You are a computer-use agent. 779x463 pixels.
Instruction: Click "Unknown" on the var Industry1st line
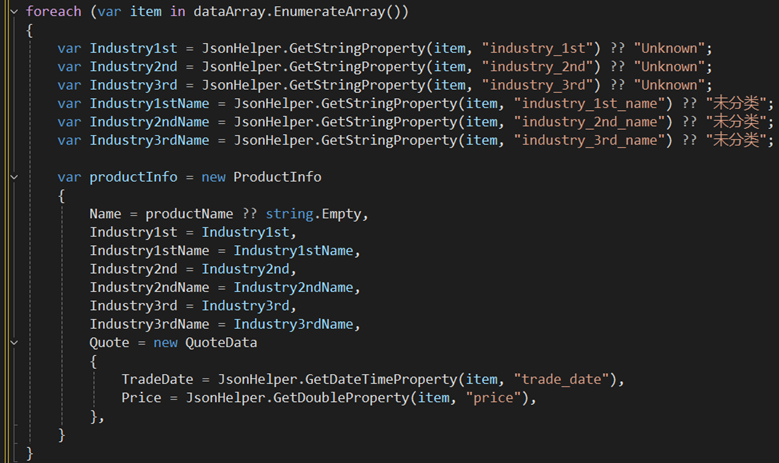click(x=669, y=48)
